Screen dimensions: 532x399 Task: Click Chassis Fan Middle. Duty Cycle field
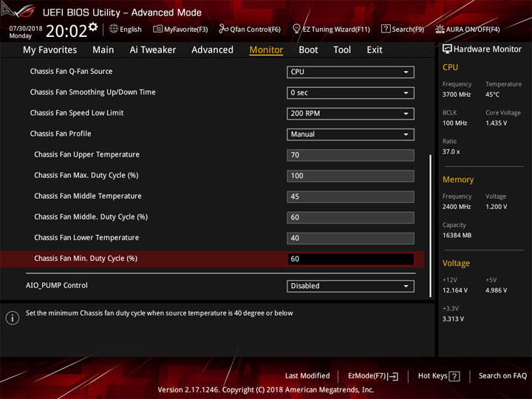[350, 217]
